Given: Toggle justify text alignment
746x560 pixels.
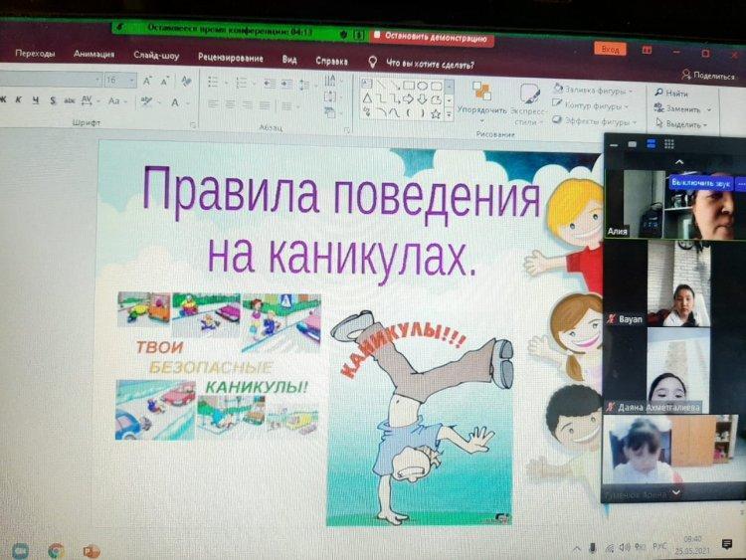Looking at the screenshot, I should pos(264,105).
